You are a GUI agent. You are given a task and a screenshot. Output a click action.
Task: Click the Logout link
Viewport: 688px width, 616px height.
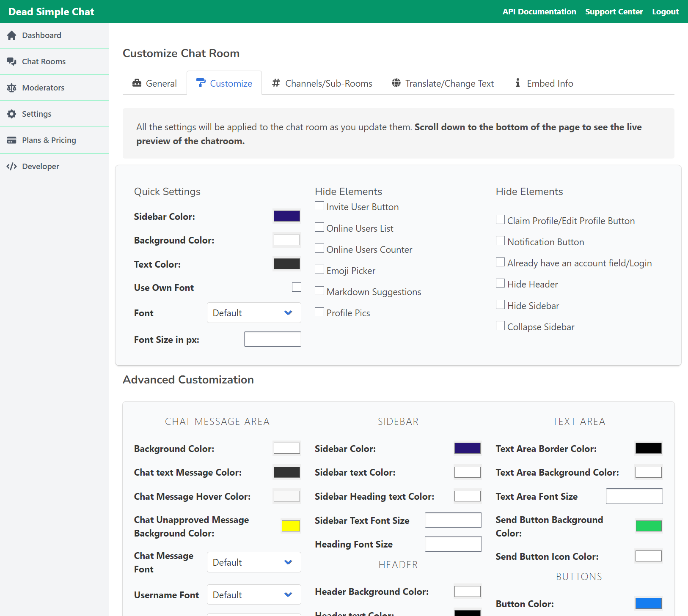[x=665, y=11]
